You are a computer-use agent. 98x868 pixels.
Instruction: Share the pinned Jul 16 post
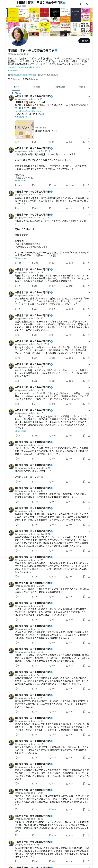pos(89,142)
